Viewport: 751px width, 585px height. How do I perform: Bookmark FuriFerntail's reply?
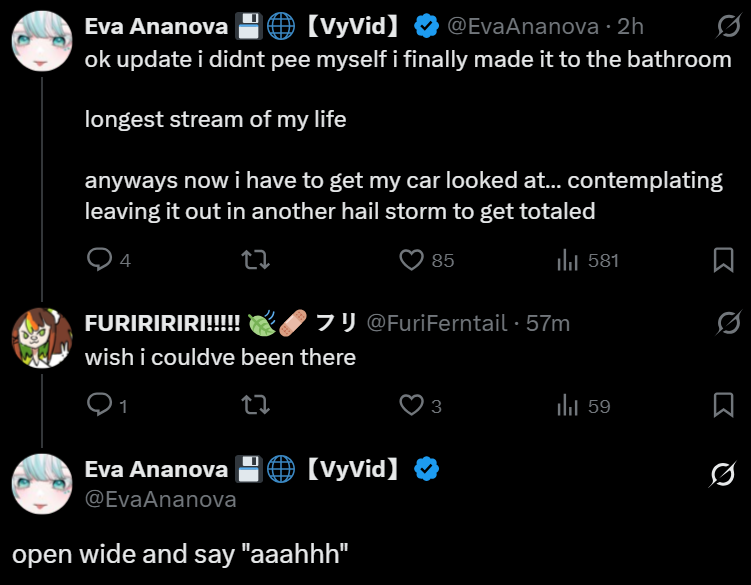pos(723,405)
